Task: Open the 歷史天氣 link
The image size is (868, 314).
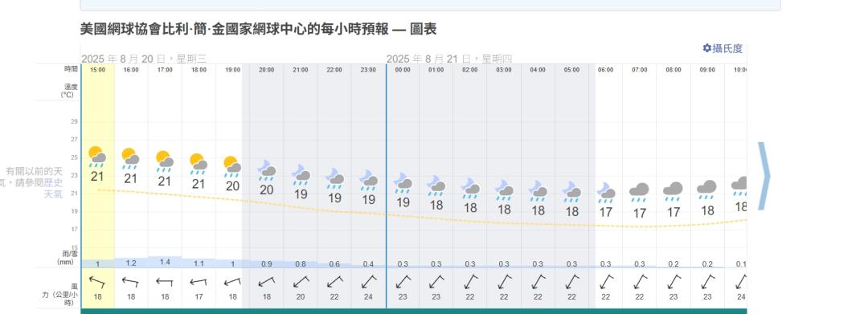Action: pyautogui.click(x=53, y=189)
